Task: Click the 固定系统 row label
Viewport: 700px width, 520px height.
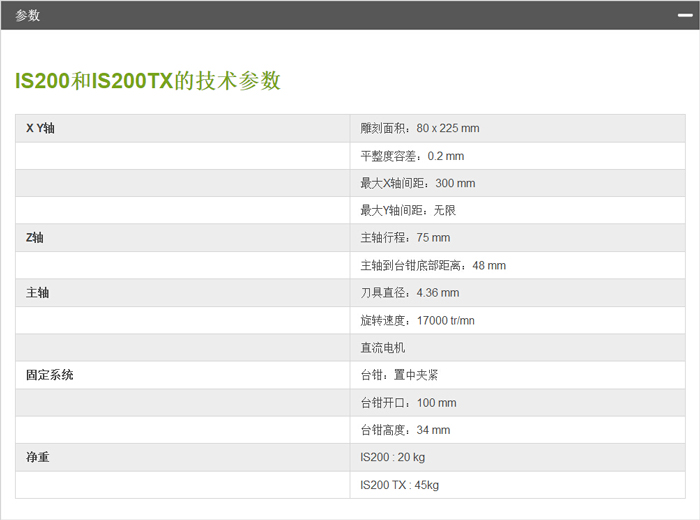Action: pyautogui.click(x=50, y=375)
